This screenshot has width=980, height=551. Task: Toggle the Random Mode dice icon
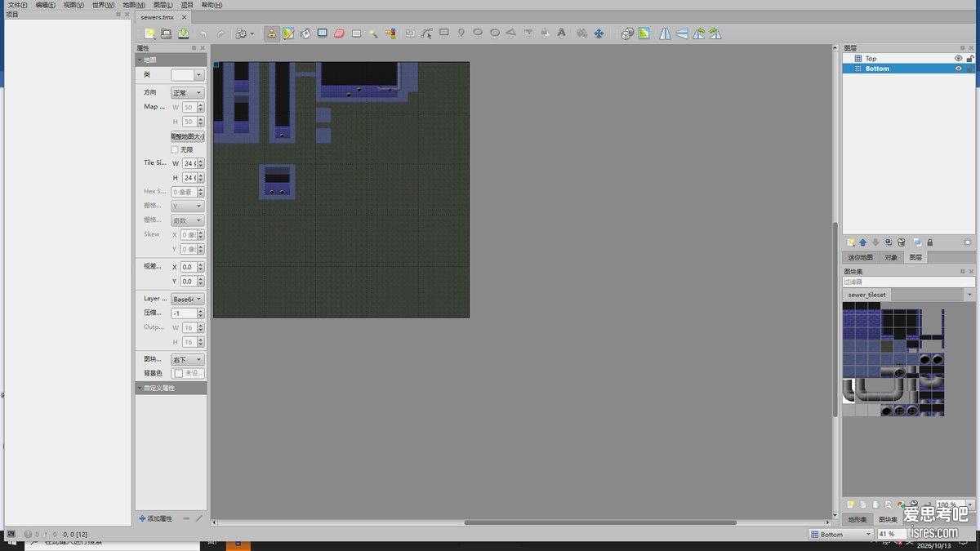point(627,33)
